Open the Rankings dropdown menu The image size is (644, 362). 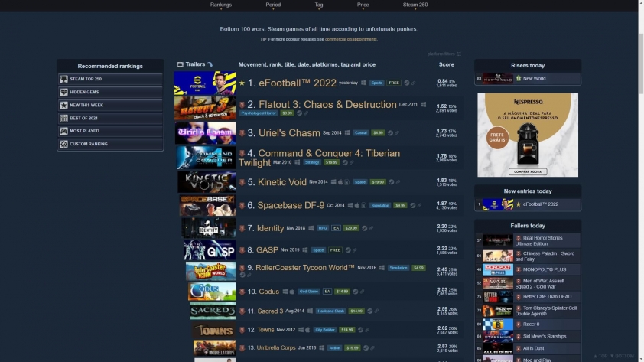pyautogui.click(x=221, y=5)
